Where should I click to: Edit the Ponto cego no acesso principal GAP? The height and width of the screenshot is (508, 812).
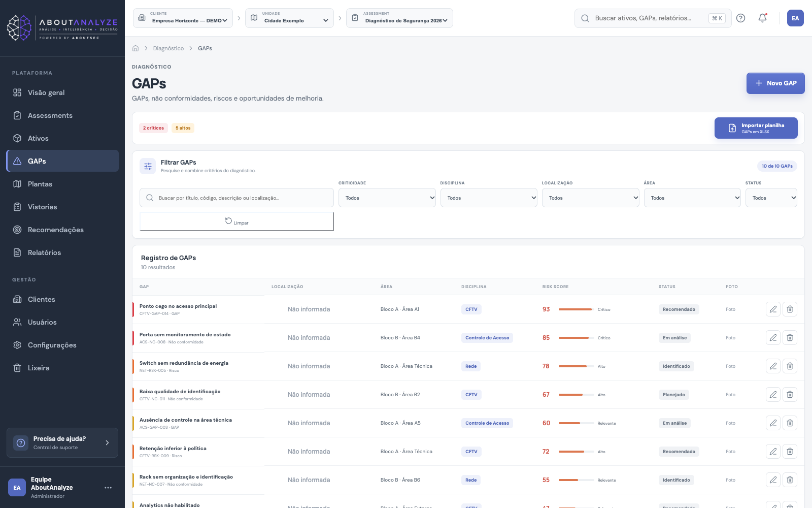[x=773, y=309]
